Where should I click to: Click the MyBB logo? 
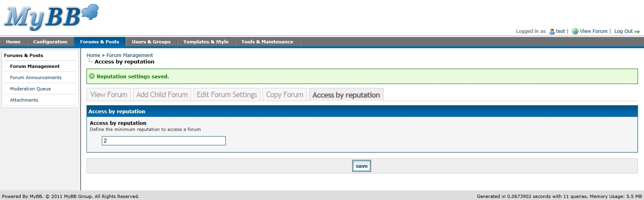[x=51, y=18]
